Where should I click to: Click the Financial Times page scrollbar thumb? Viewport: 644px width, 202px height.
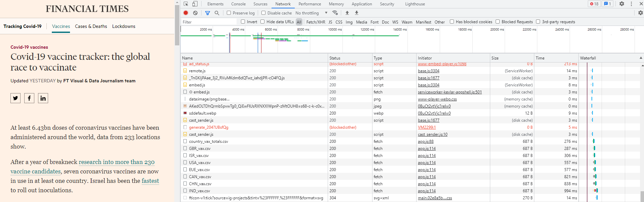(x=177, y=25)
